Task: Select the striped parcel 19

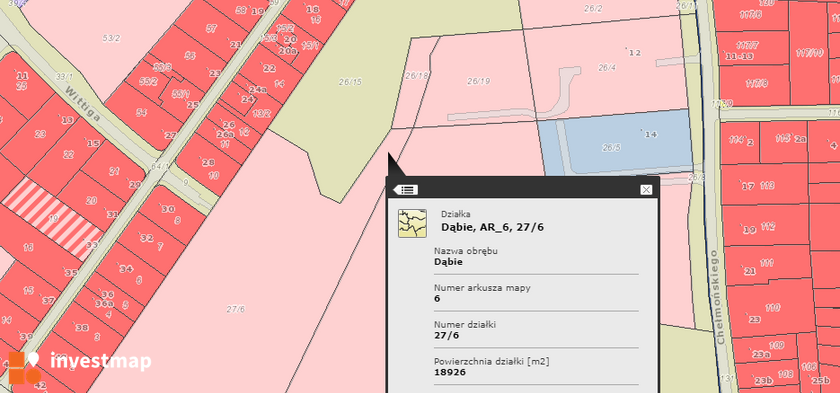Action: point(52,218)
